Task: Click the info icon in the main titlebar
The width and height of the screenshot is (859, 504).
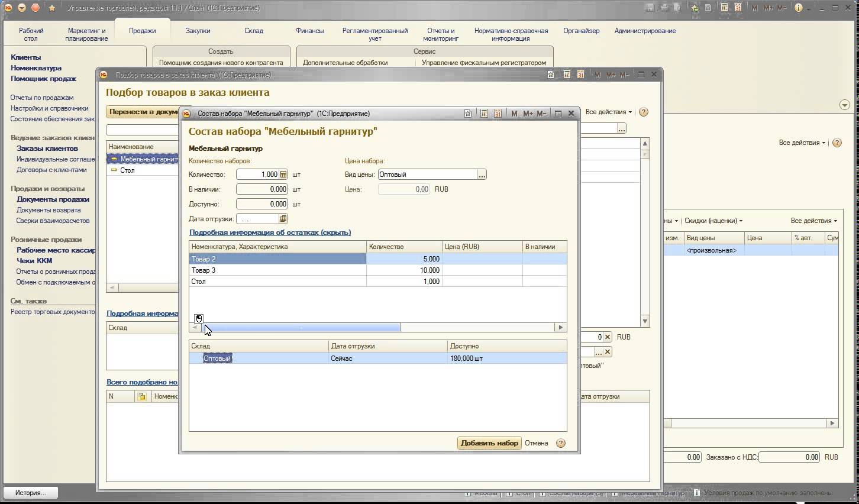Action: click(x=799, y=8)
